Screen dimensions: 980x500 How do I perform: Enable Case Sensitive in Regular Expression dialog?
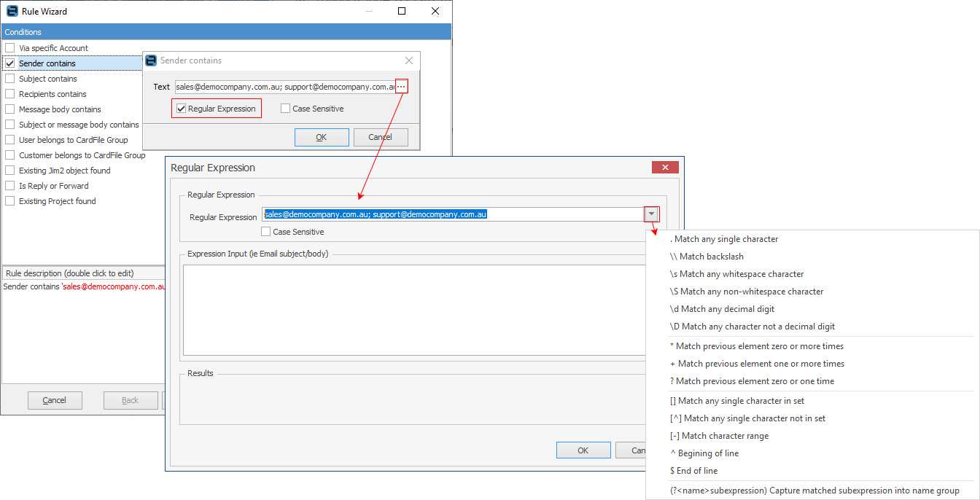click(266, 232)
